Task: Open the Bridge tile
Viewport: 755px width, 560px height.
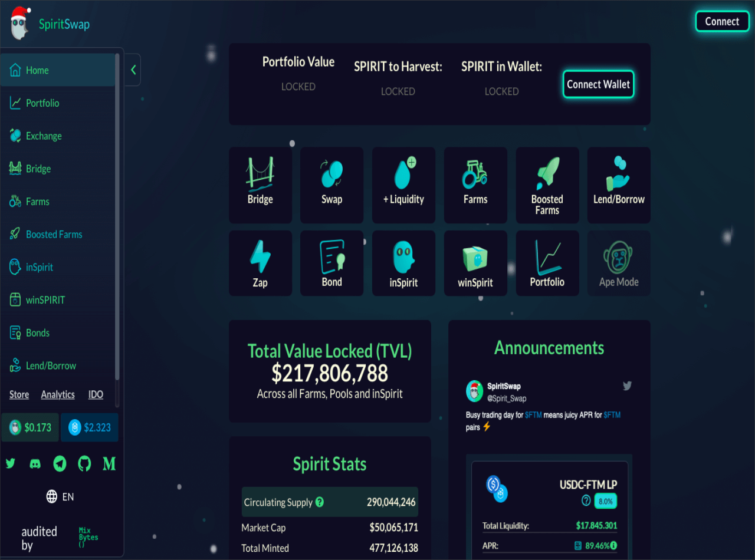Action: point(260,185)
